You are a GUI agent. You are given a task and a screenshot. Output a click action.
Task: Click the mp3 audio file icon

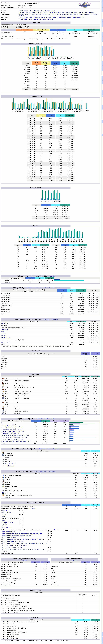click(3, 407)
